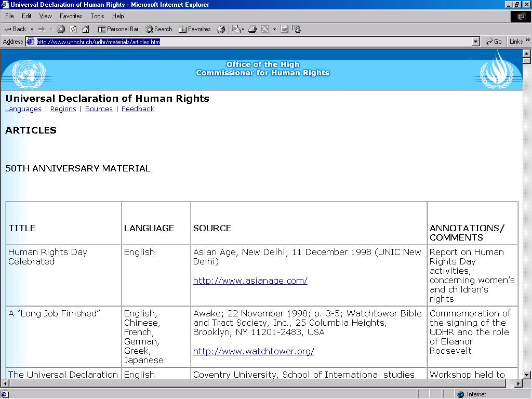
Task: Click the status bar page icon
Action: pos(5,394)
